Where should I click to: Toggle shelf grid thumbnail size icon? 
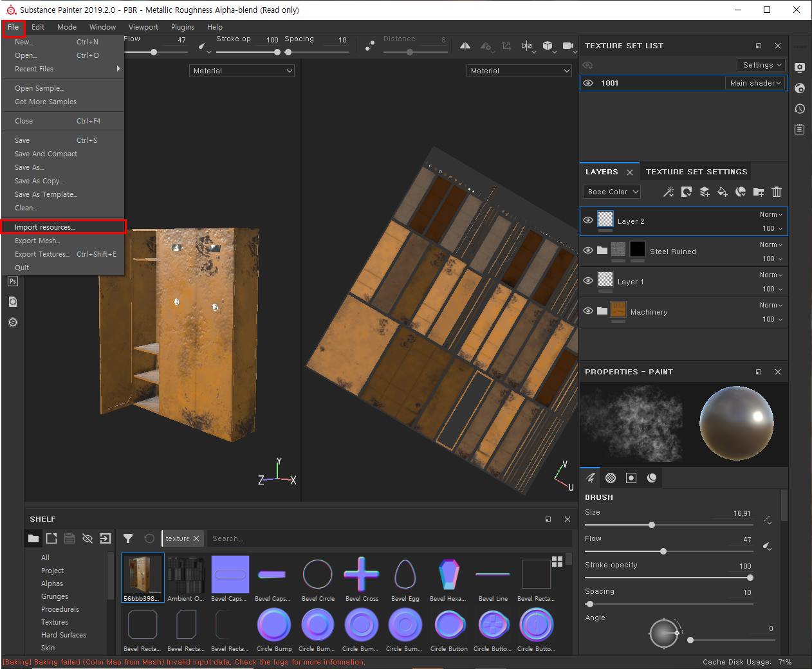pyautogui.click(x=557, y=562)
